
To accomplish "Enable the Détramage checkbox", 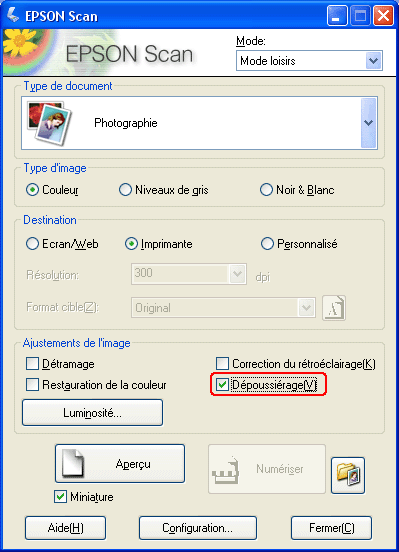I will (x=32, y=364).
